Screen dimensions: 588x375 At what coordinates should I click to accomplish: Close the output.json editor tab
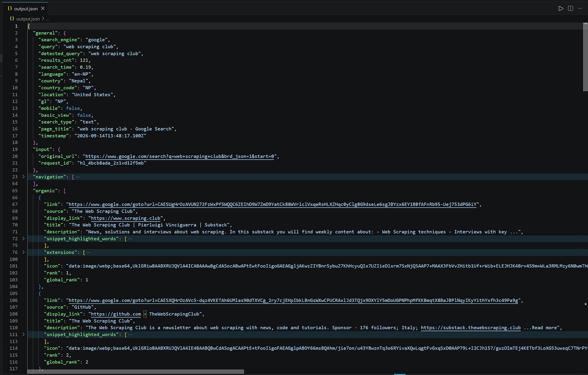click(x=43, y=8)
